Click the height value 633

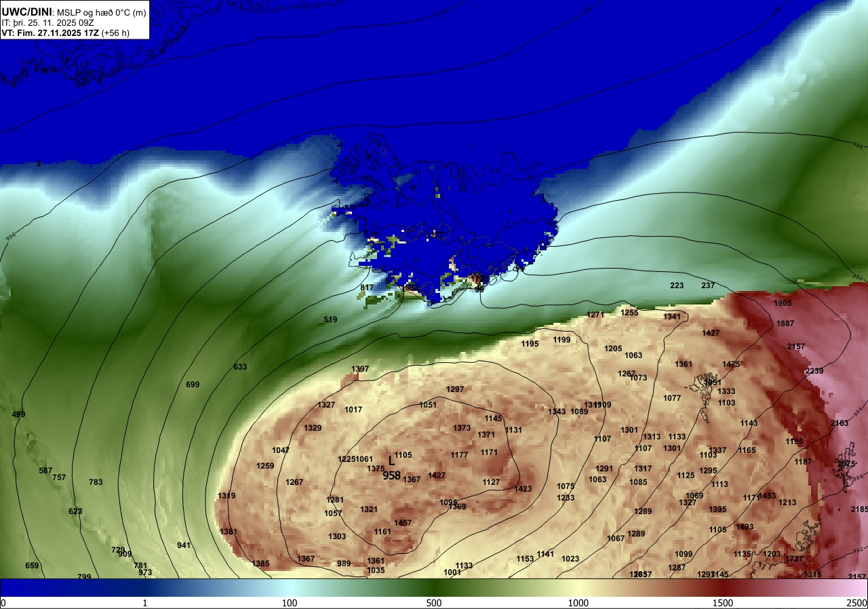pos(240,367)
